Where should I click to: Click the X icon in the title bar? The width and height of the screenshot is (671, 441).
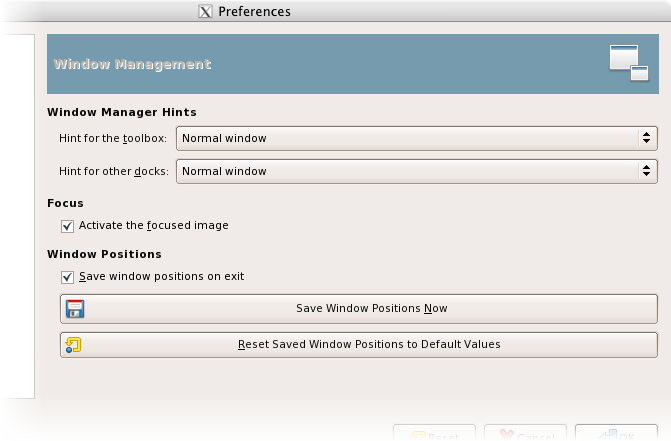coord(205,12)
